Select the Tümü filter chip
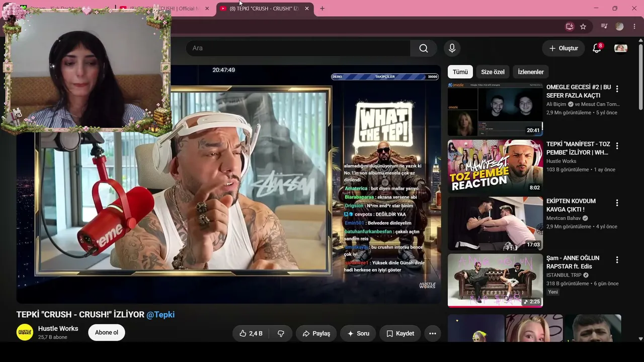Viewport: 644px width, 362px height. 460,72
